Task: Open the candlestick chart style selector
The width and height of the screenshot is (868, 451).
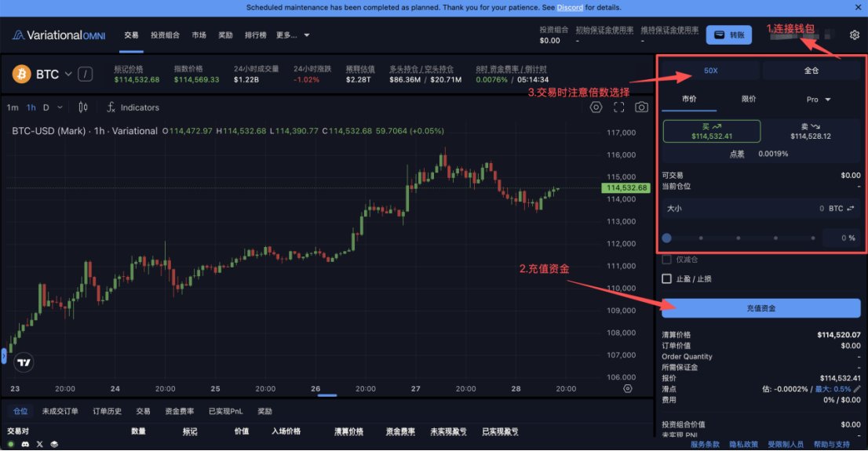Action: pos(83,107)
